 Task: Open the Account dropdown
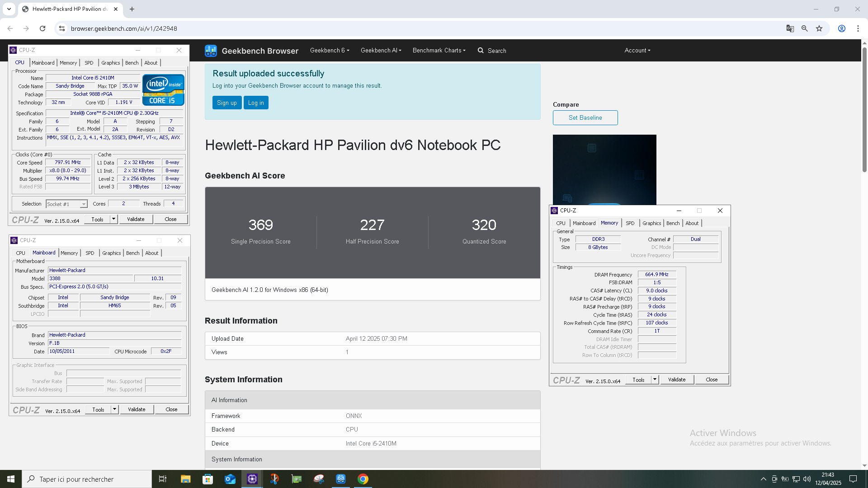[x=637, y=51]
